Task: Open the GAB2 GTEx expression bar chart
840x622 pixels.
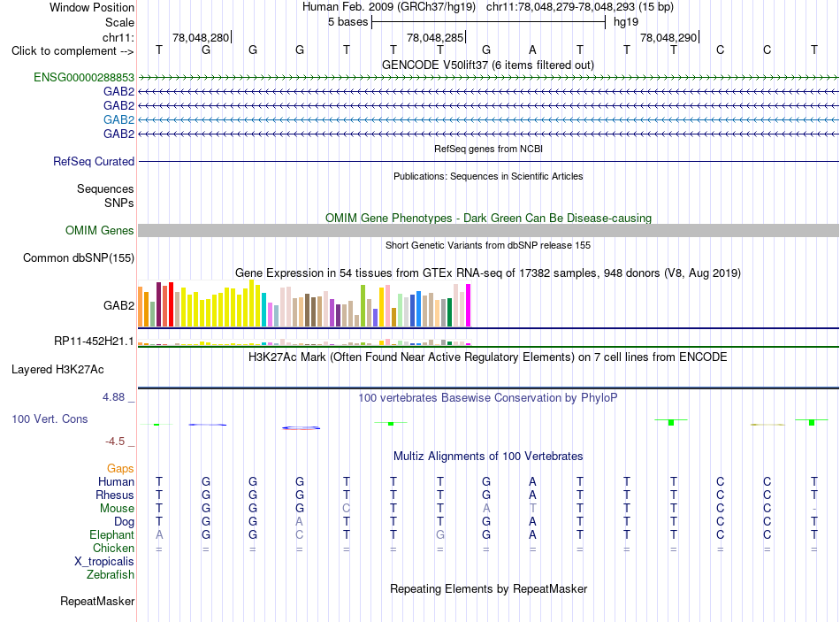Action: (304, 303)
